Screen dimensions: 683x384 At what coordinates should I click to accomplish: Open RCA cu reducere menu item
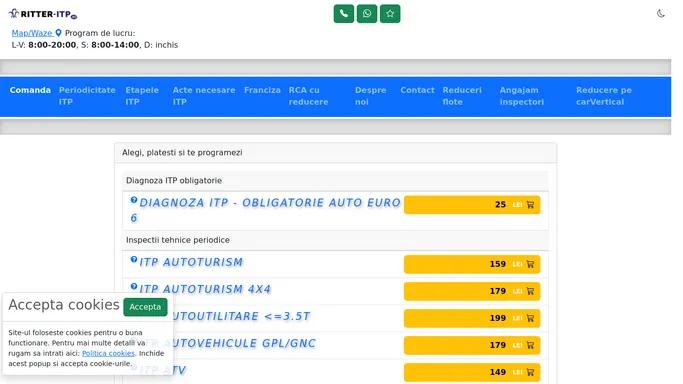[x=308, y=96]
